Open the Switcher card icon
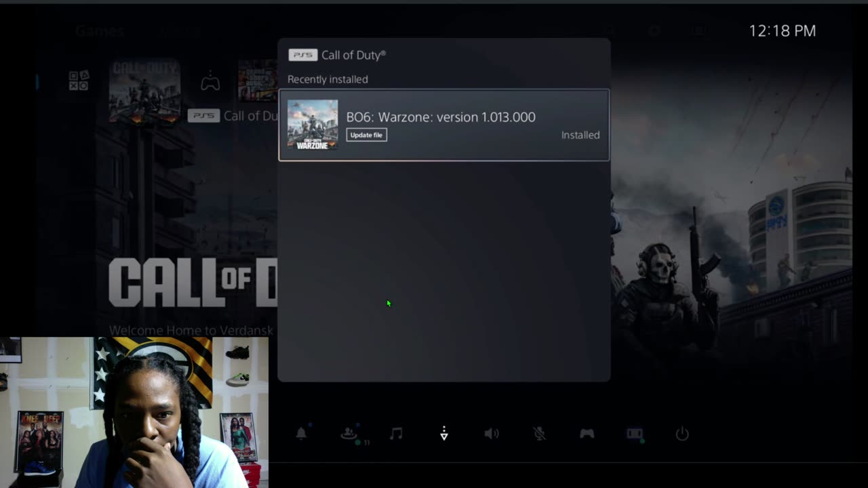This screenshot has width=868, height=488. point(635,434)
